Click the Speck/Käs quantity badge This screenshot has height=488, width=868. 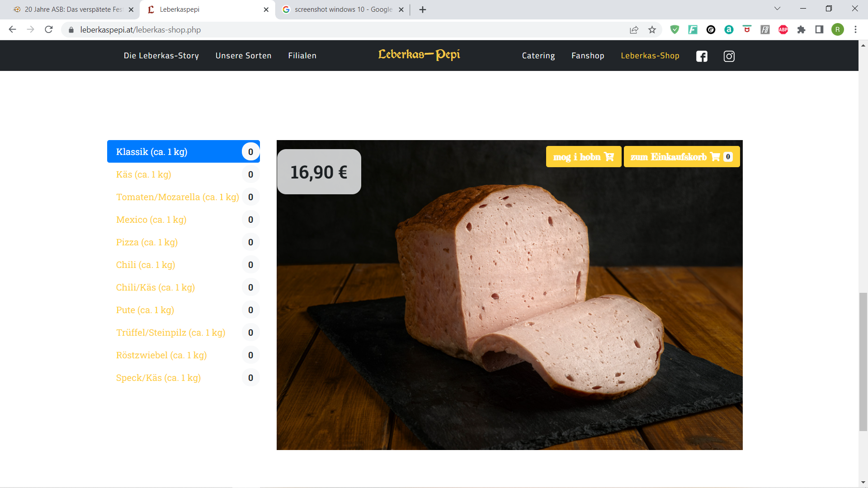point(250,378)
